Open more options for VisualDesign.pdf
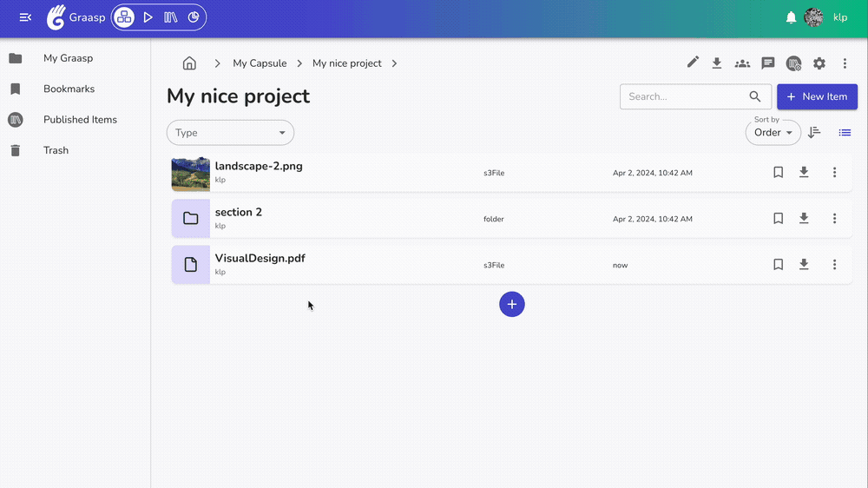 click(834, 265)
